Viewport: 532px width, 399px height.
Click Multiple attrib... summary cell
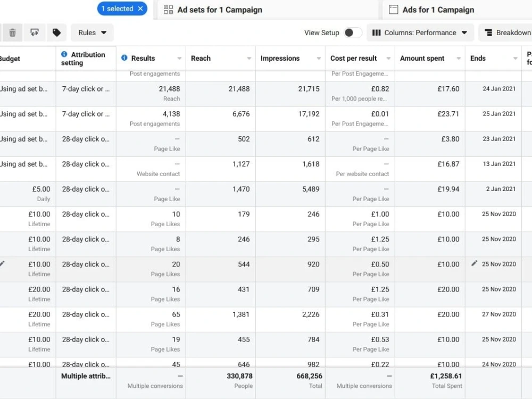click(x=86, y=376)
